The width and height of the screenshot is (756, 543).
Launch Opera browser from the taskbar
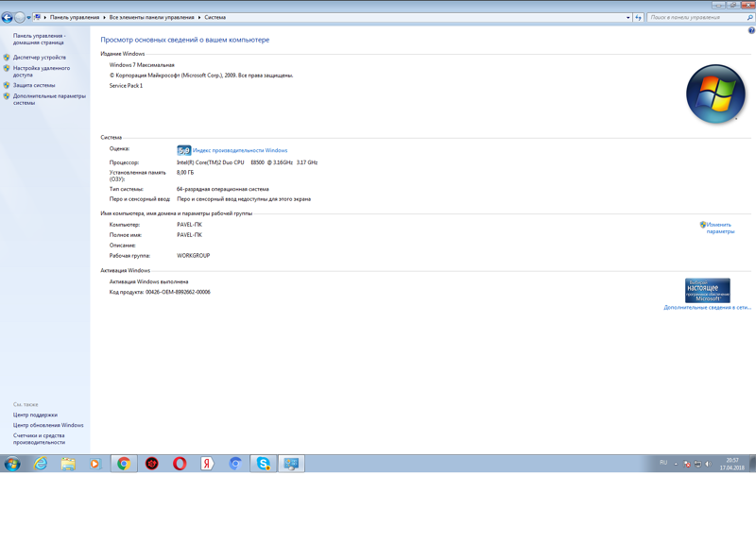[180, 464]
